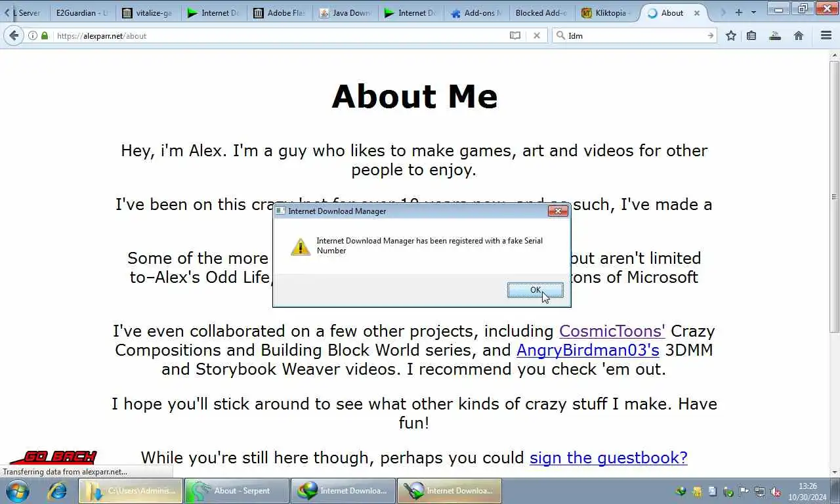This screenshot has width=840, height=504.
Task: Toggle reader view icon in the address bar
Action: pos(515,36)
